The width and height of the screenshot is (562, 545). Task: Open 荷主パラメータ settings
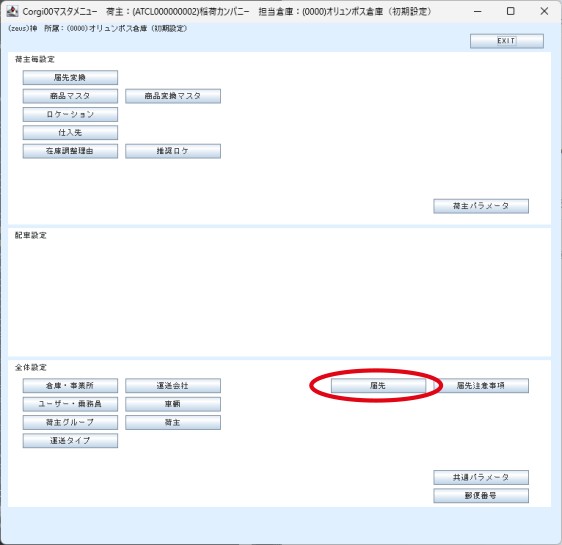[481, 206]
